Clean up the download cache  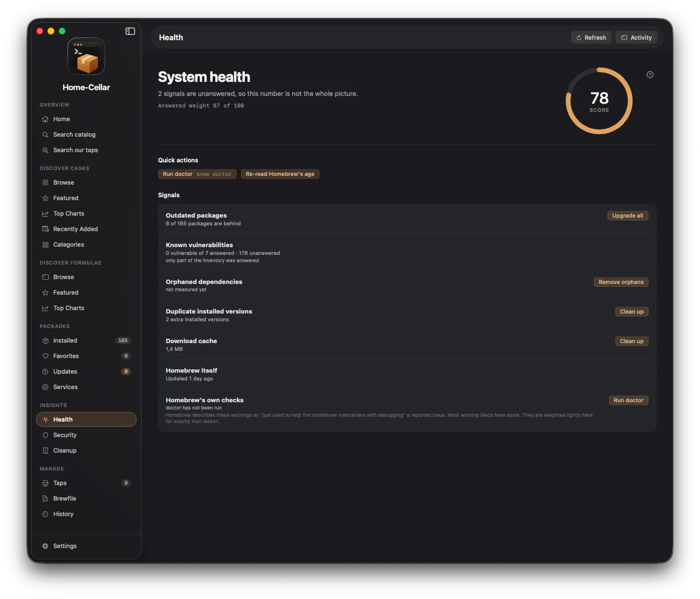tap(632, 341)
